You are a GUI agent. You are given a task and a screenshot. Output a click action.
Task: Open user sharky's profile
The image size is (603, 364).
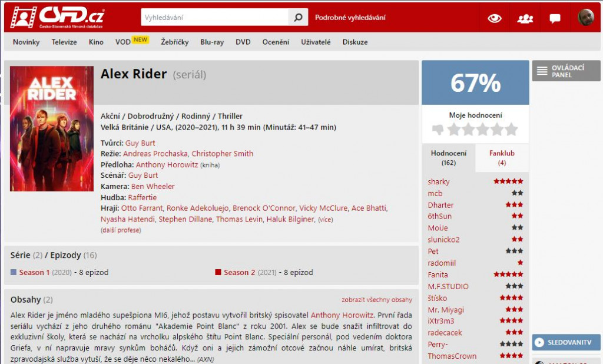pos(438,181)
